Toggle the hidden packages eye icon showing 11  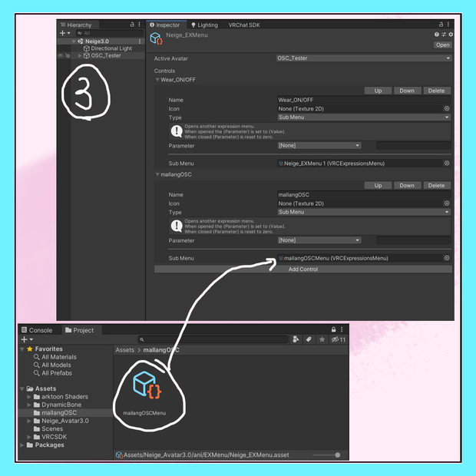(338, 339)
